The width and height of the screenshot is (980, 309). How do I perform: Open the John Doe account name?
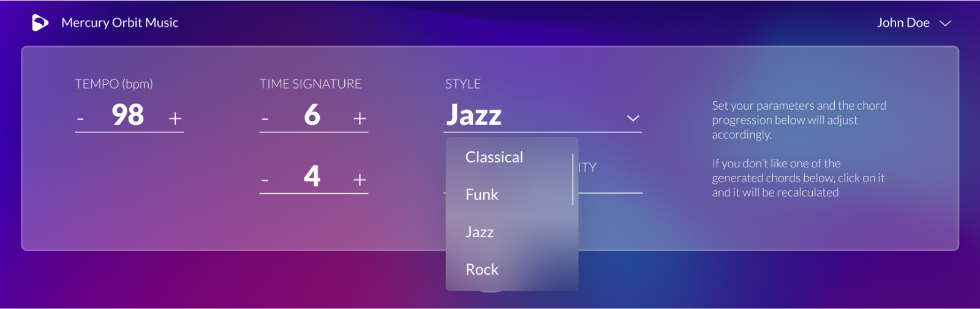(903, 23)
